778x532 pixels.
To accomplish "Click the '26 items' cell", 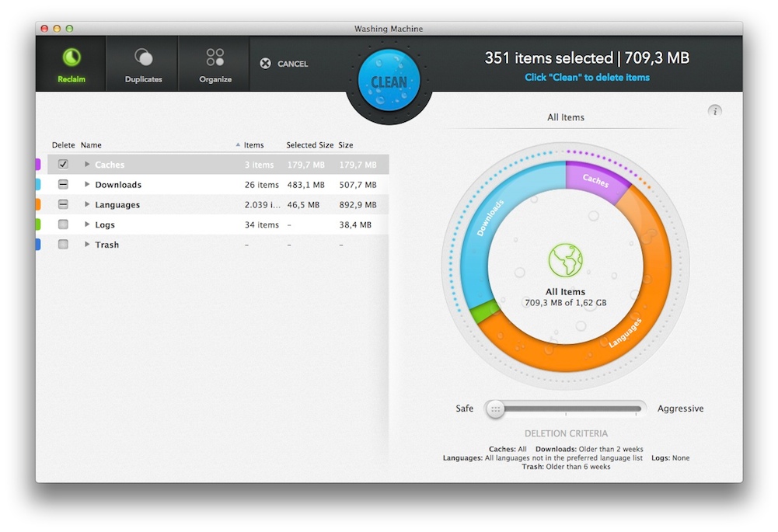I will coord(261,184).
